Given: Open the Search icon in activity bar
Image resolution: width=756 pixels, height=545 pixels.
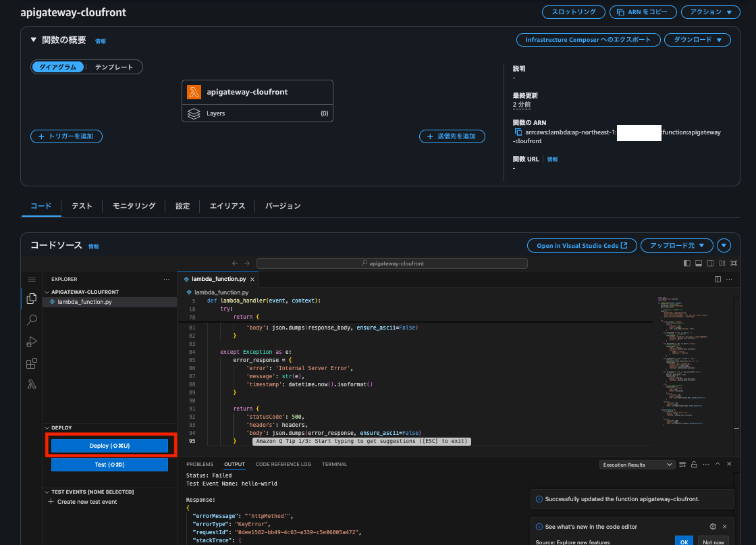Looking at the screenshot, I should click(31, 319).
